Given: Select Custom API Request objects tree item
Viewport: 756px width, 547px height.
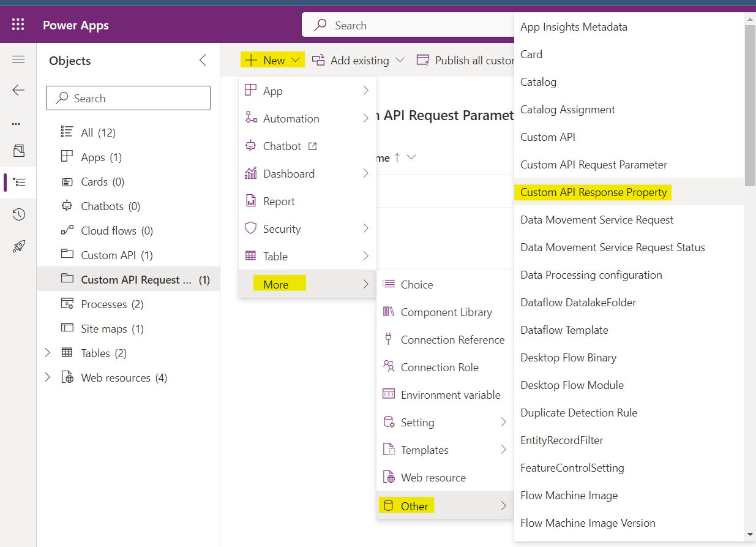Looking at the screenshot, I should coord(128,279).
